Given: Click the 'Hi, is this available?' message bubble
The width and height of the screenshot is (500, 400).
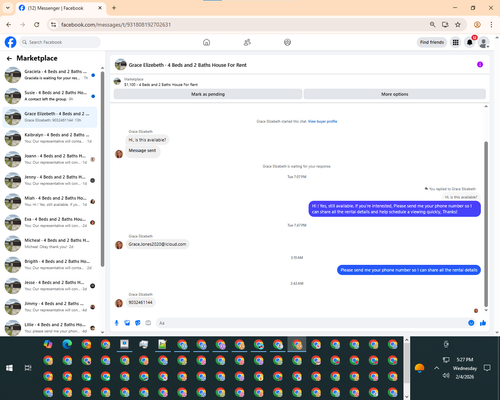Looking at the screenshot, I should coord(147,140).
